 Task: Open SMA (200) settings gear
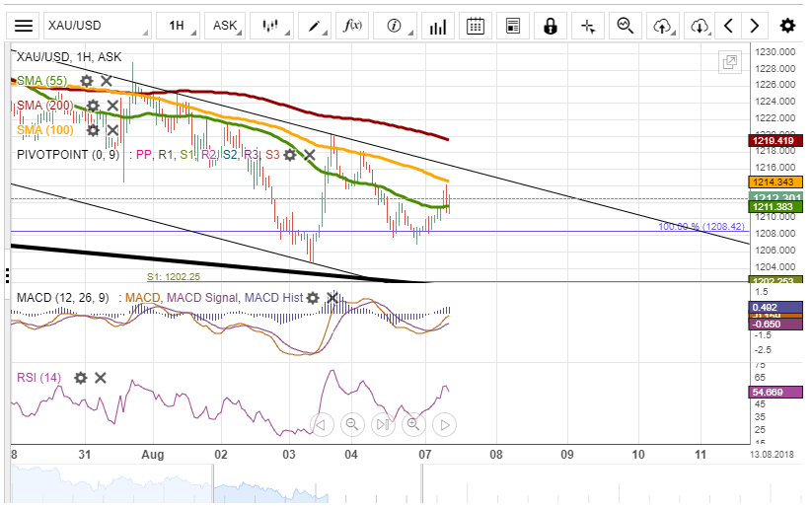93,106
